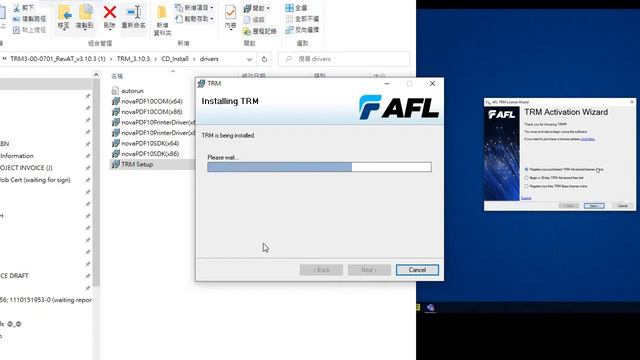Click the Paste shortcut (貼上捷徑) icon
Screen dimensions: 640x360
[16, 30]
